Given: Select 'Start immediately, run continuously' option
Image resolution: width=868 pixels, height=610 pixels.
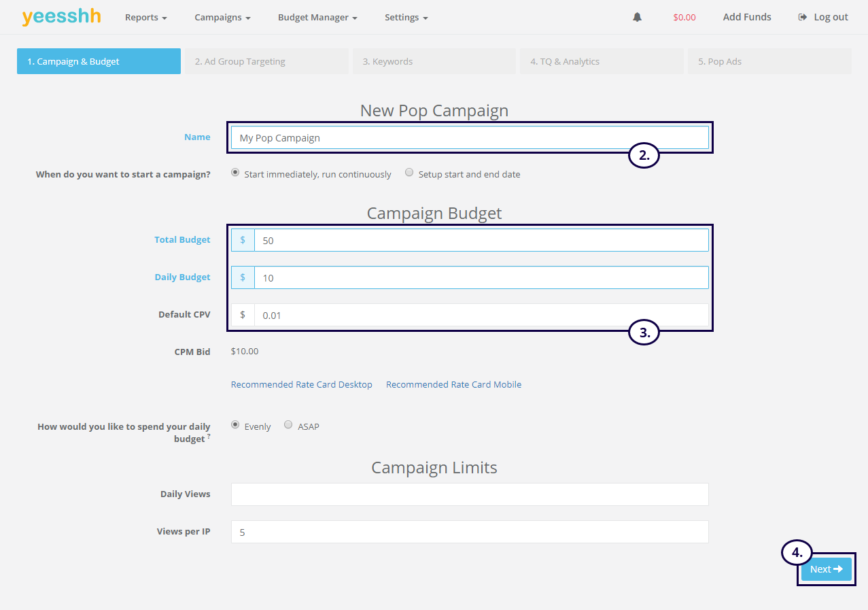Looking at the screenshot, I should (x=235, y=173).
